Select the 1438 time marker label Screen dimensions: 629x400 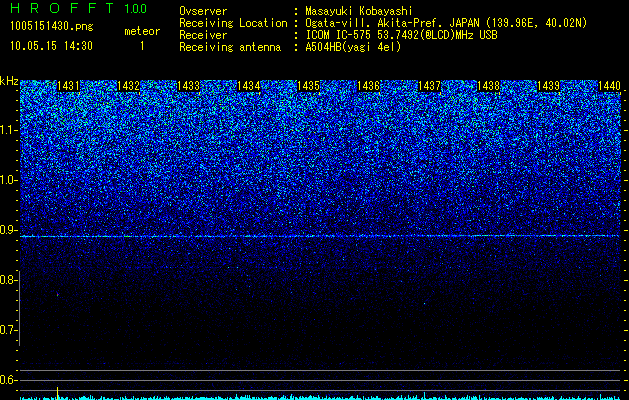pyautogui.click(x=489, y=86)
